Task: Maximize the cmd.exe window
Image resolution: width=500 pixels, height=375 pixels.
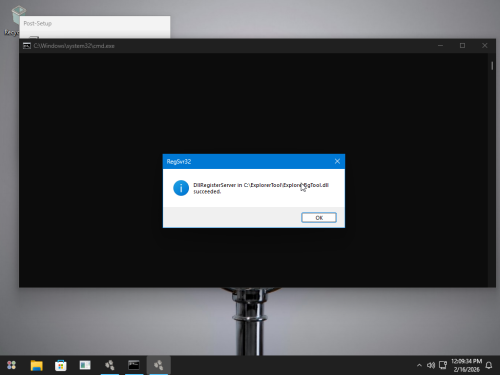Action: point(462,46)
